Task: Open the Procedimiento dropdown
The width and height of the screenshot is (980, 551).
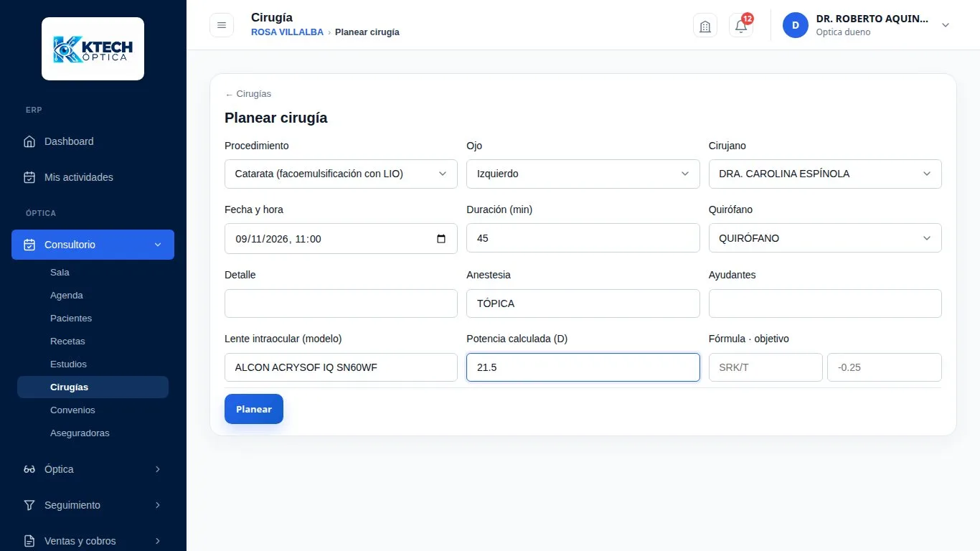Action: 341,174
